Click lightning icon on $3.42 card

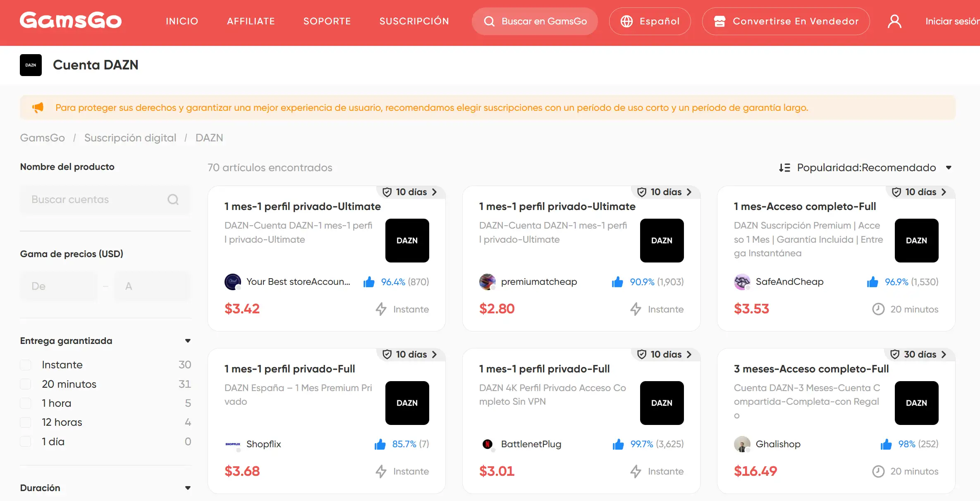click(381, 309)
